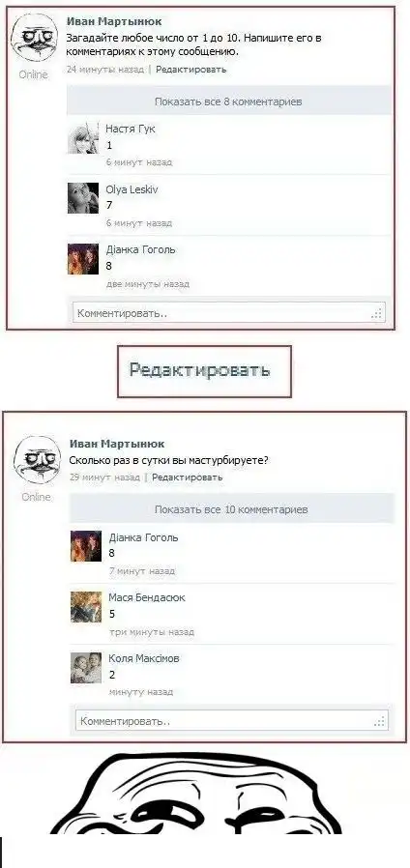Click the large Редактировать button in the middle

coord(204,371)
